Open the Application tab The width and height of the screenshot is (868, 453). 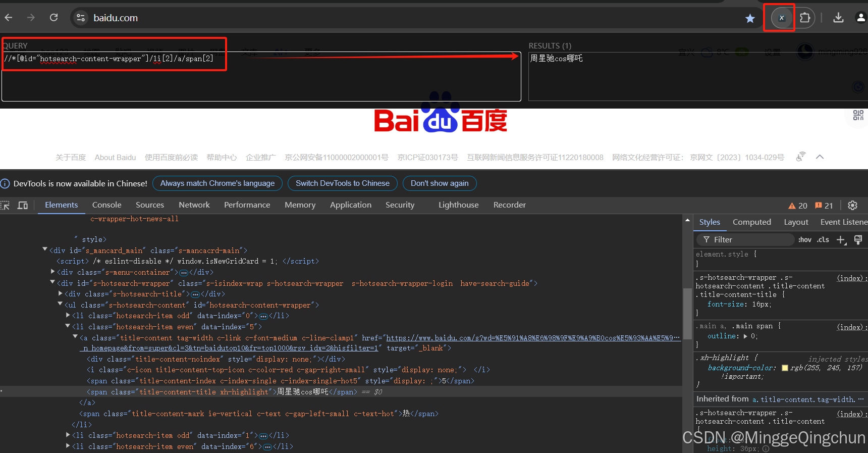coord(351,205)
